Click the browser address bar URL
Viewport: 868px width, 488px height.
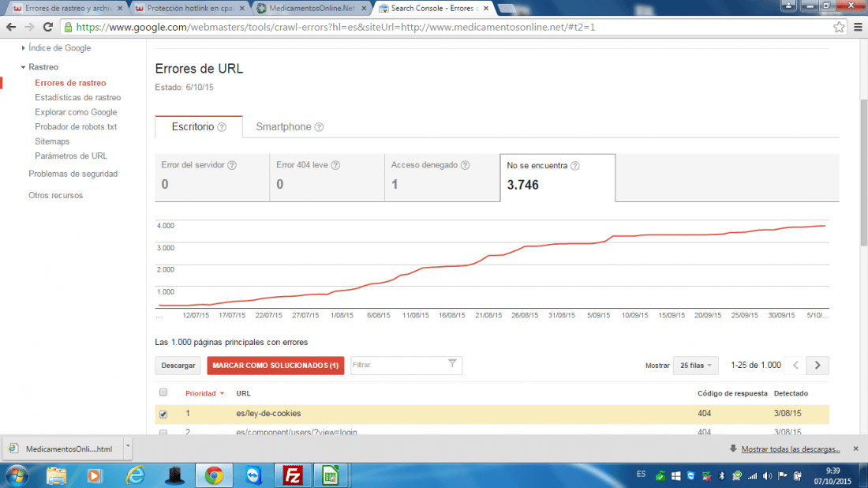tap(335, 27)
